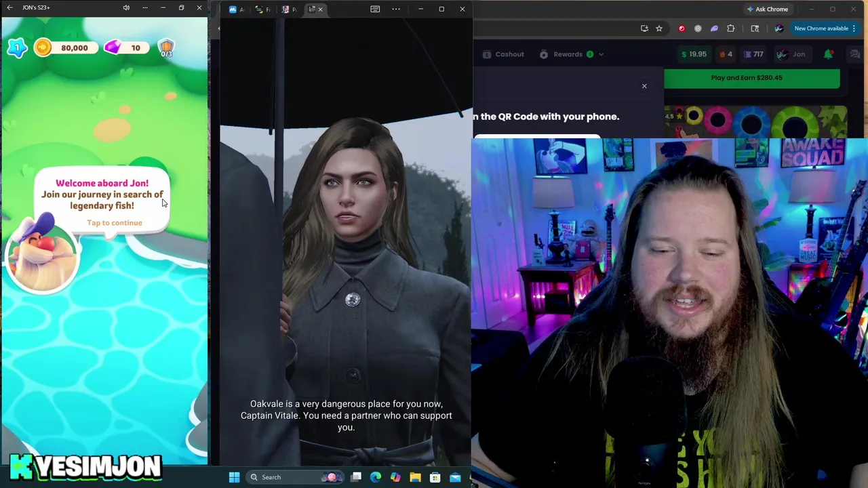Mute audio in the phone mirror window
This screenshot has height=488, width=868.
pyautogui.click(x=126, y=7)
